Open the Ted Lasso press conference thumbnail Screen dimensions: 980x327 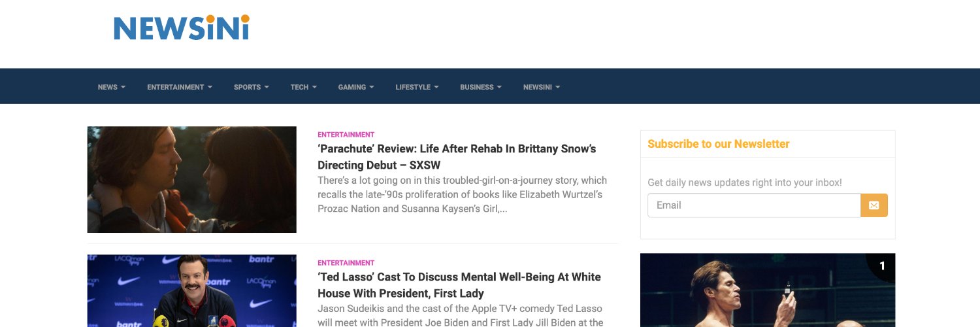[x=192, y=291]
